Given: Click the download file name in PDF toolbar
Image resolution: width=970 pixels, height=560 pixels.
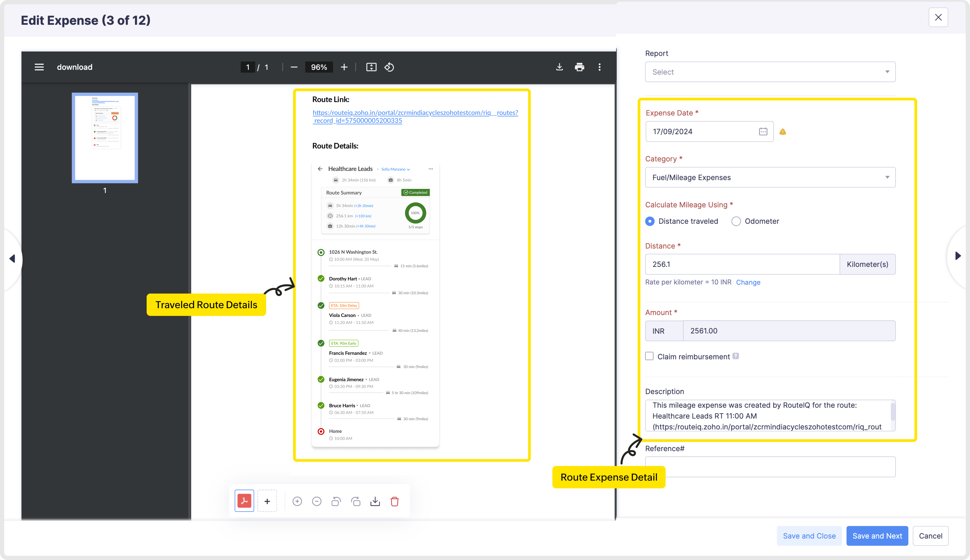Looking at the screenshot, I should pos(75,67).
